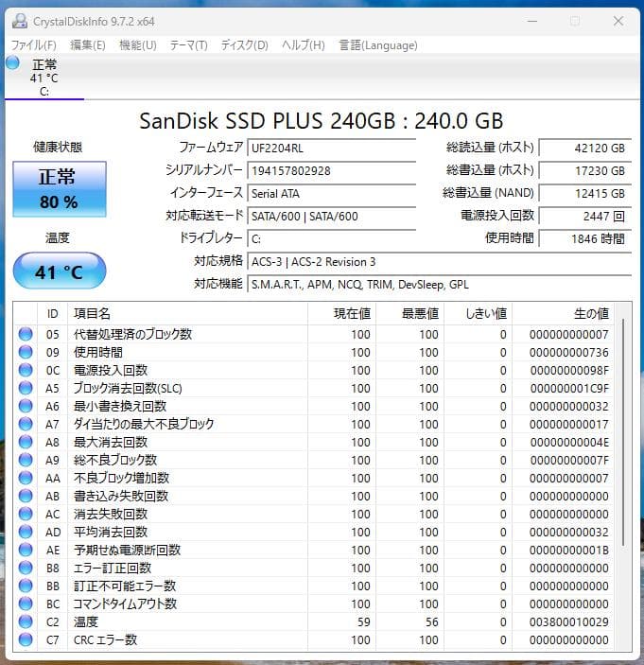
Task: Select the コマンドタイムアウト数 attribute name
Action: click(125, 604)
